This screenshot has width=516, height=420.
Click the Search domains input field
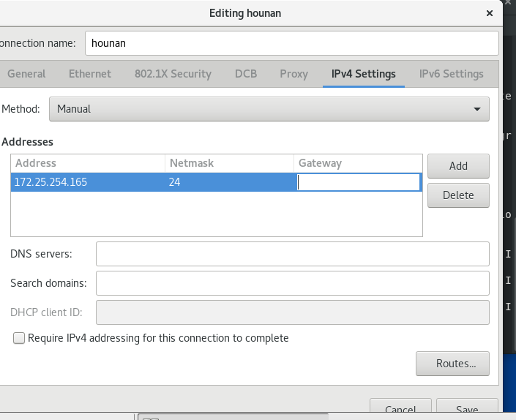pos(292,282)
